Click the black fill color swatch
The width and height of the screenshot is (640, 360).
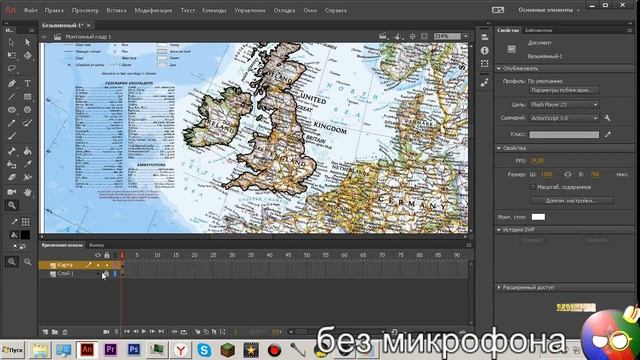click(25, 235)
